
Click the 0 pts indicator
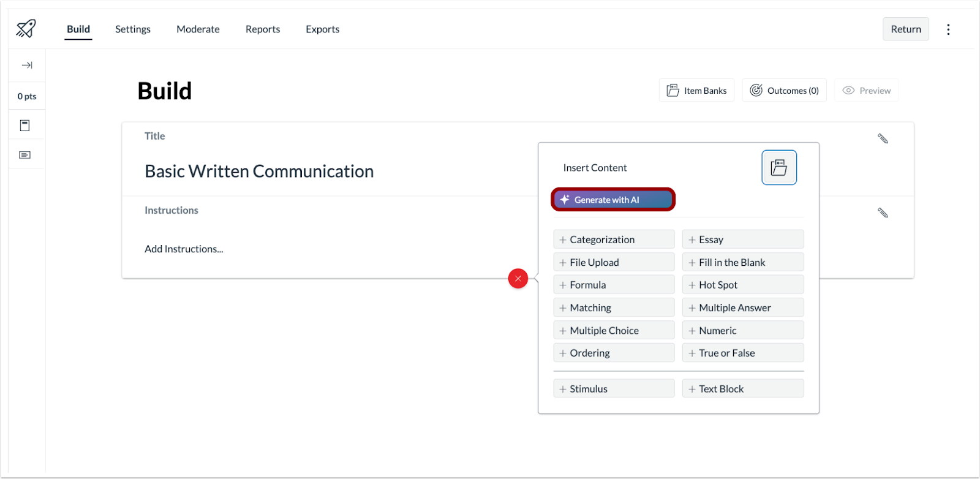(x=27, y=96)
